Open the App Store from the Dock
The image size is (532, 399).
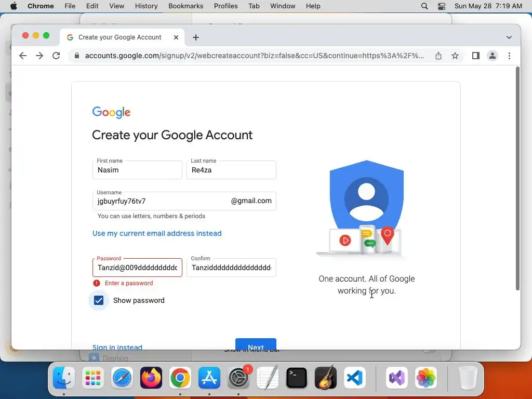tap(209, 378)
